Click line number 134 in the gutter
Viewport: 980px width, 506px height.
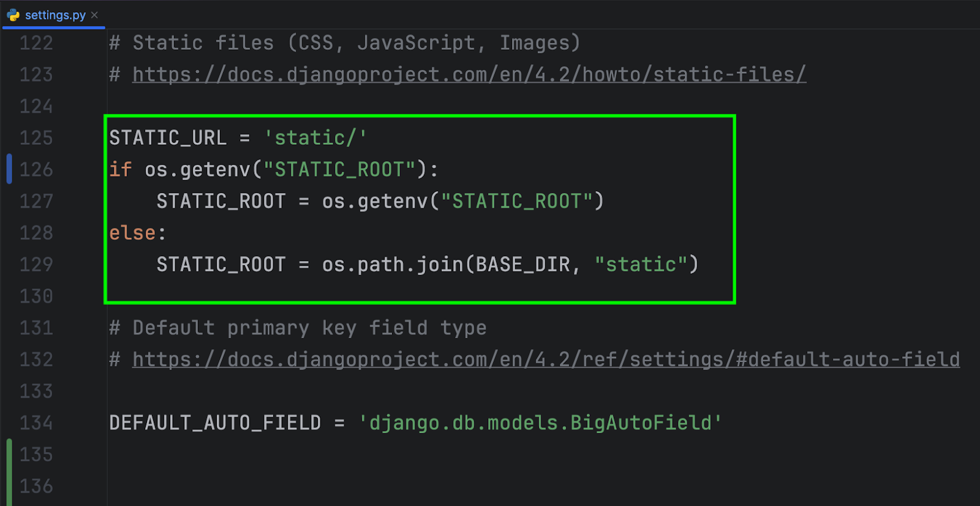coord(36,423)
